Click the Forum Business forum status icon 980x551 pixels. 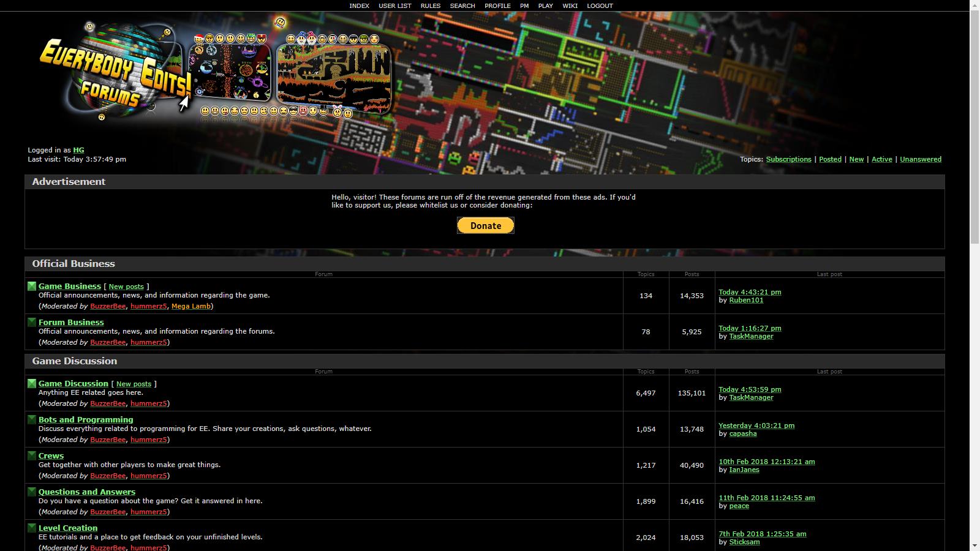point(32,322)
